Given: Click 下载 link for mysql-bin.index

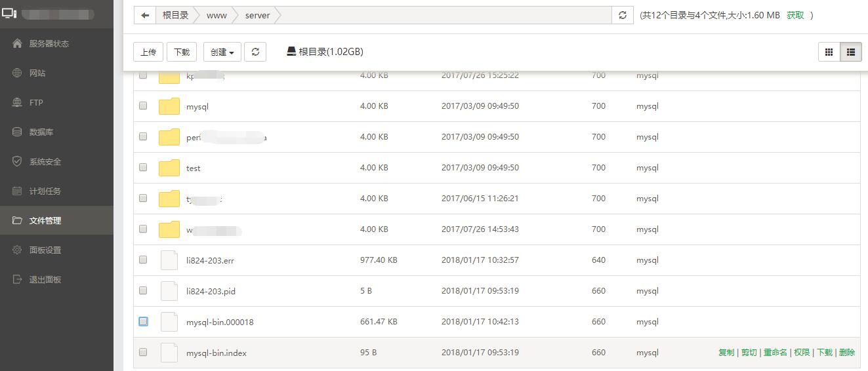Looking at the screenshot, I should (824, 353).
